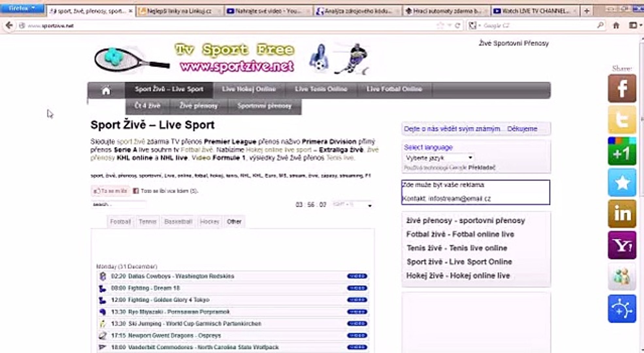This screenshot has width=644, height=353.
Task: Open the browser home page icon
Action: point(616,25)
